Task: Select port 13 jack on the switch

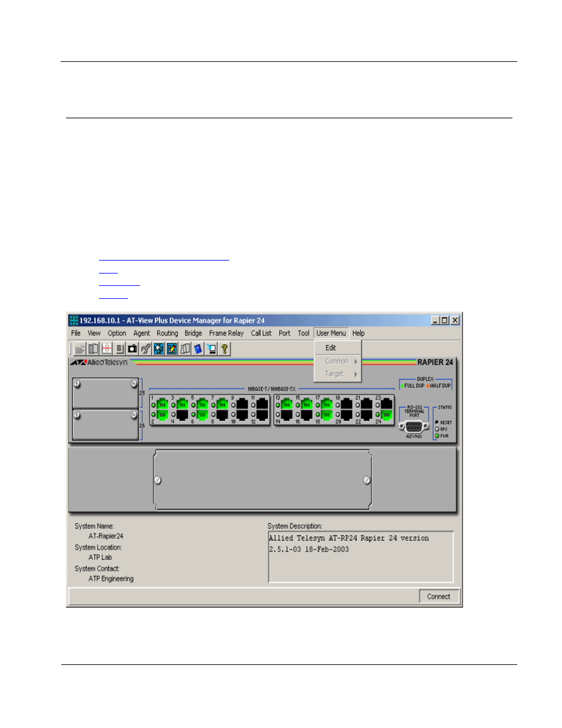Action: [x=287, y=404]
